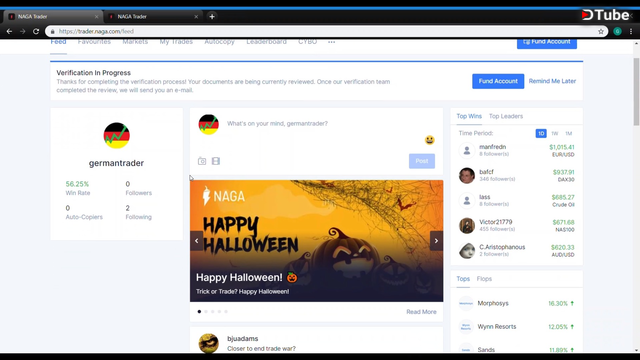Open the Chrome profile avatar icon

pyautogui.click(x=618, y=31)
